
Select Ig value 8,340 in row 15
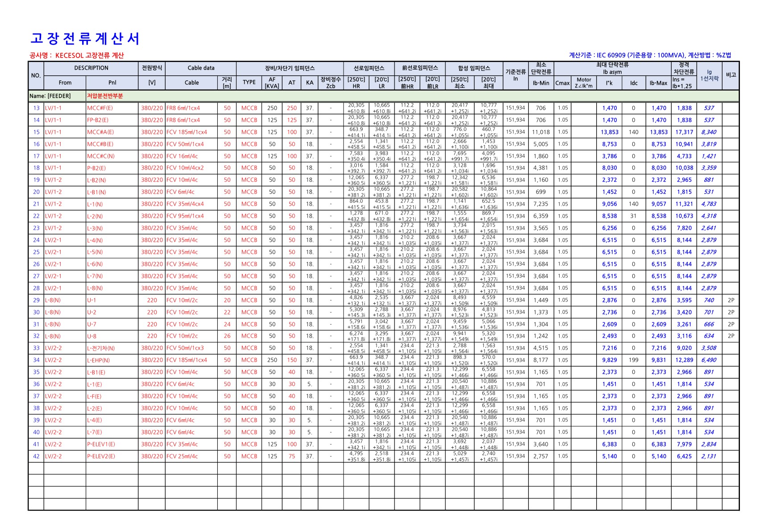pos(709,132)
